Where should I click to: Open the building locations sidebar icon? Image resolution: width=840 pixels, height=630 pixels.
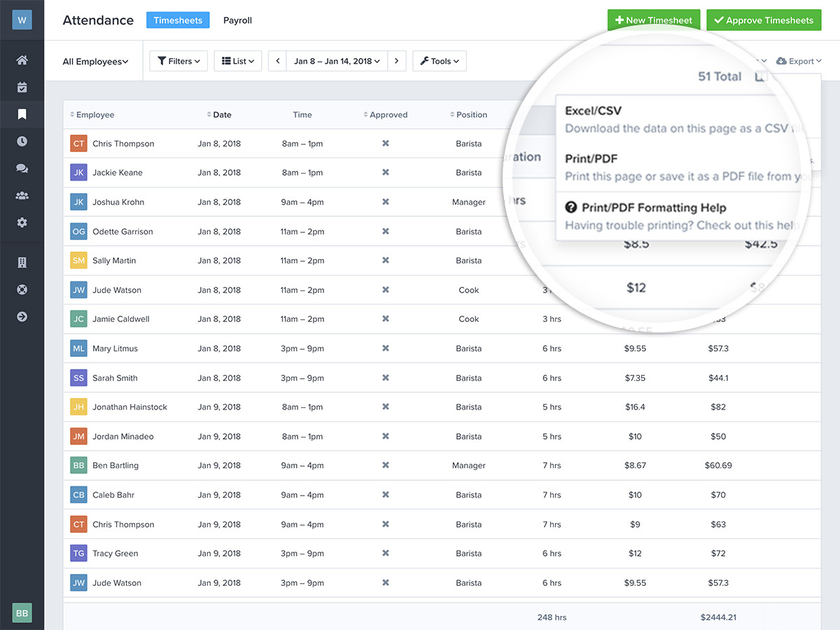coord(22,262)
